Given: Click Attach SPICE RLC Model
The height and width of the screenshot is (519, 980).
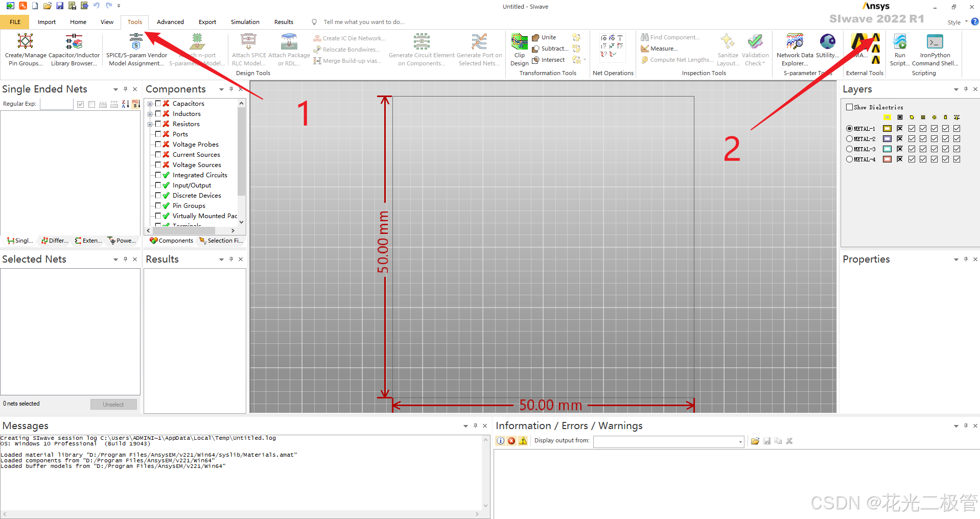Looking at the screenshot, I should click(248, 49).
